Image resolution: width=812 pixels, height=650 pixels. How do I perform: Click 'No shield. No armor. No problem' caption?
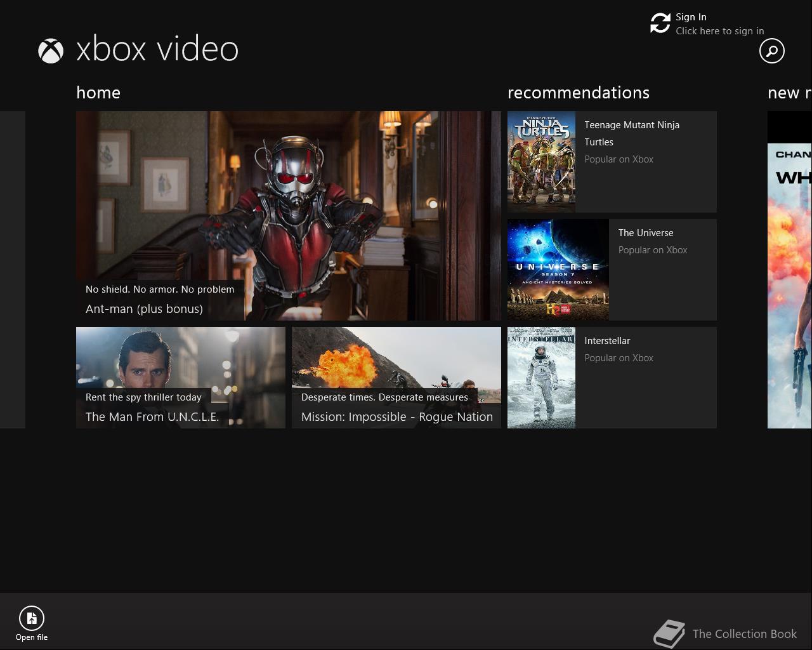160,289
